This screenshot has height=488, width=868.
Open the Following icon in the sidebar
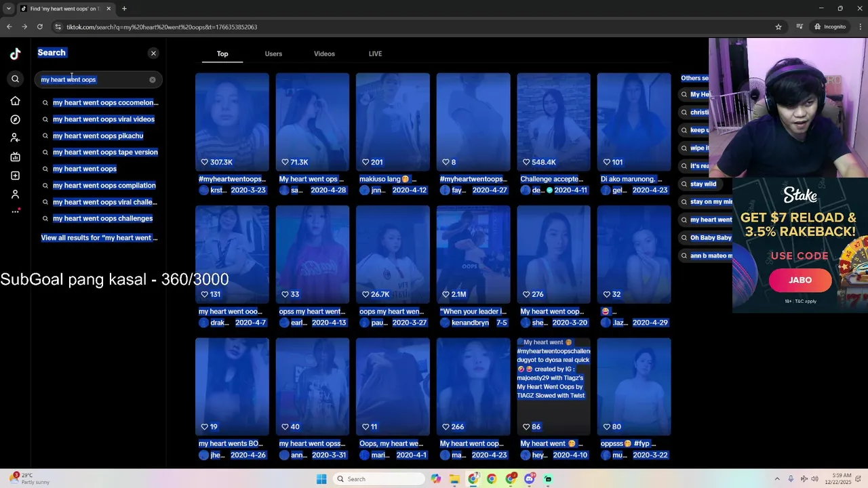15,138
